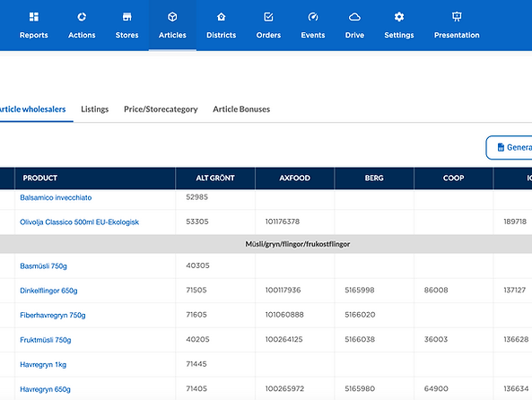
Task: Open Fruktmüsli 750g product link
Action: pyautogui.click(x=46, y=340)
